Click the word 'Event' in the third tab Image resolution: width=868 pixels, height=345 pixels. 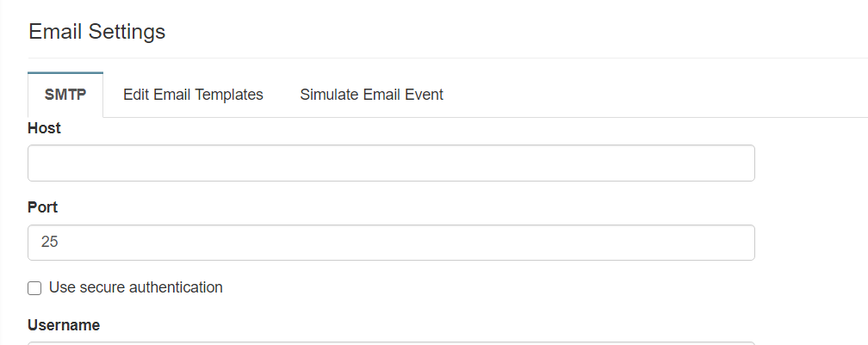pyautogui.click(x=425, y=95)
